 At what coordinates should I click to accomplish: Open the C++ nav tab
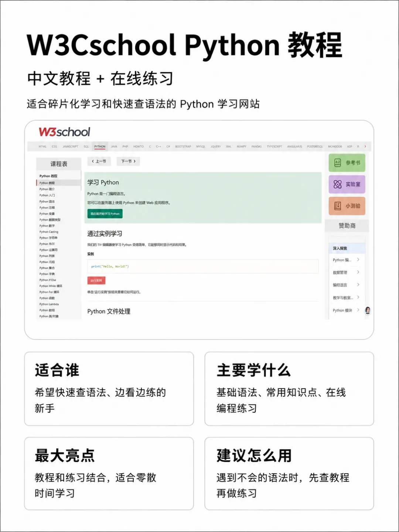coord(158,147)
